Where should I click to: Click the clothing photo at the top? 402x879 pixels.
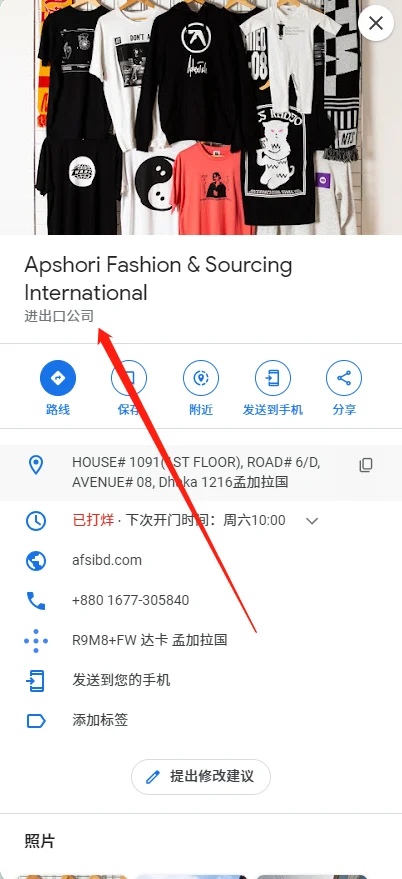tap(201, 117)
